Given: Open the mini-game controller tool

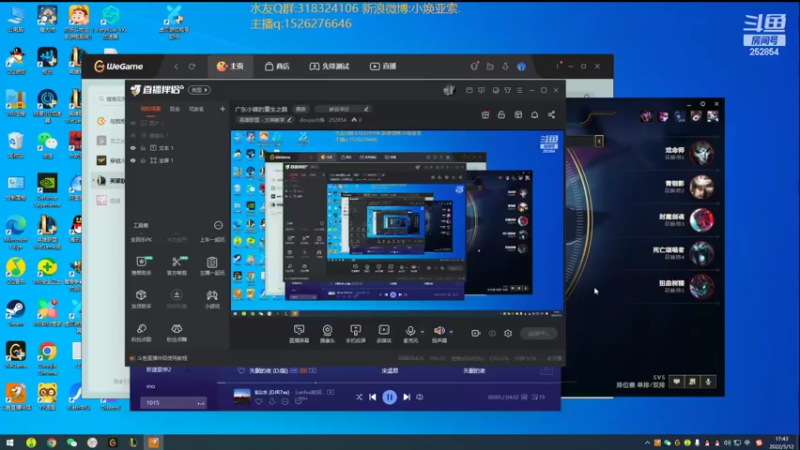Looking at the screenshot, I should tap(212, 298).
